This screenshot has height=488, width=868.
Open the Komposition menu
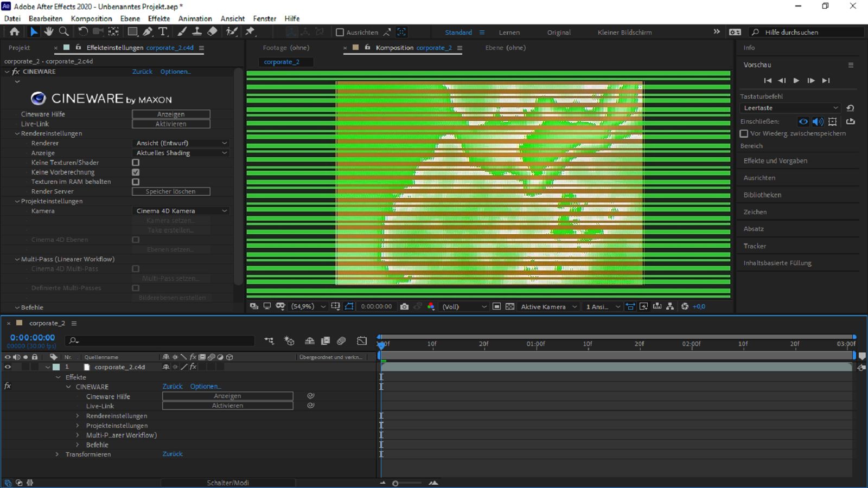pyautogui.click(x=91, y=18)
